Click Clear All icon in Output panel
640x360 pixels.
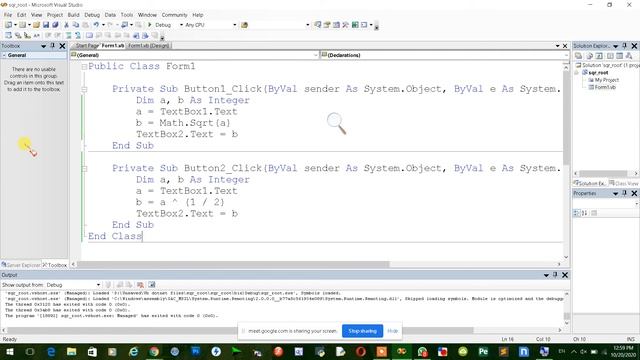pos(140,285)
